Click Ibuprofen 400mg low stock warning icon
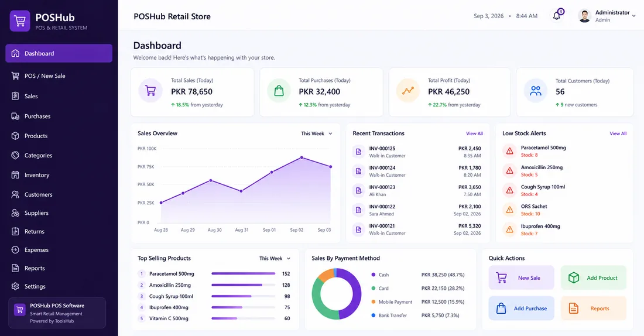 tap(510, 229)
